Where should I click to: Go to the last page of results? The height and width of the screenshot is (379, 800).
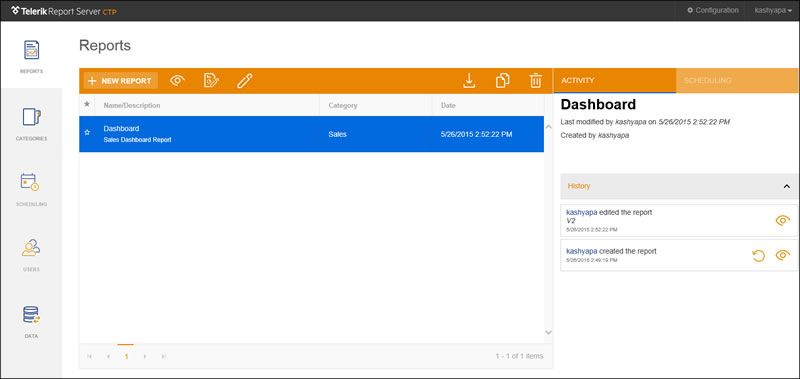click(163, 357)
